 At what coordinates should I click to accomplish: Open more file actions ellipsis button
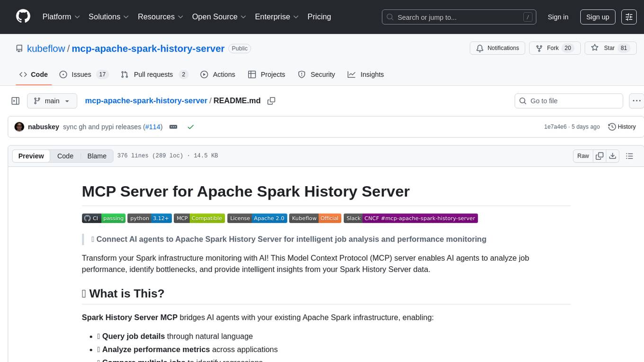pyautogui.click(x=636, y=101)
